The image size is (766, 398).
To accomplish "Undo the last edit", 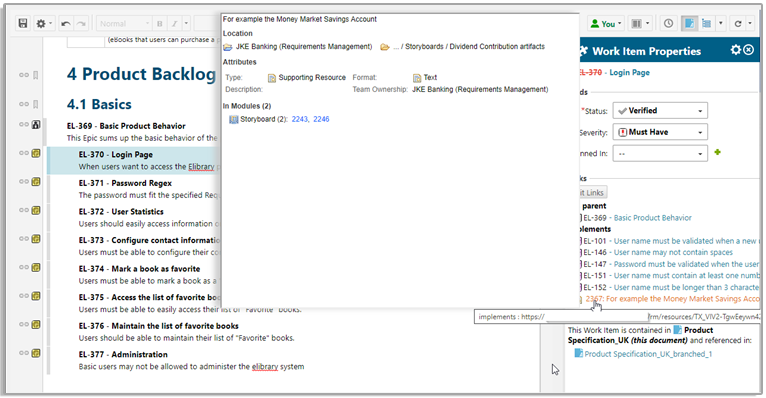I will (66, 23).
